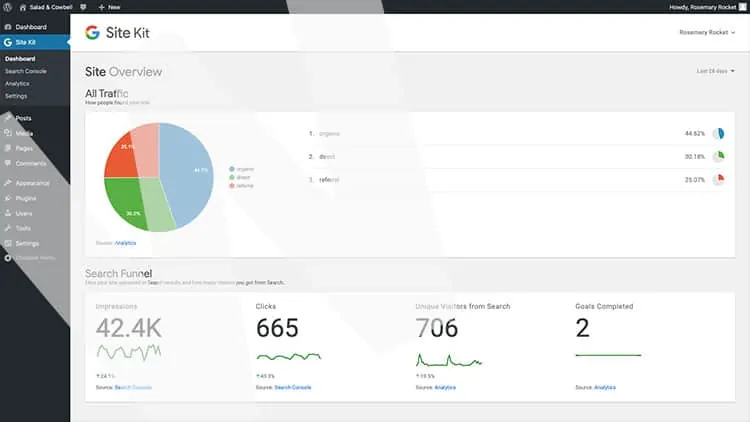Screen dimensions: 750x422
Task: Click the Site Overview heading
Action: tap(123, 72)
